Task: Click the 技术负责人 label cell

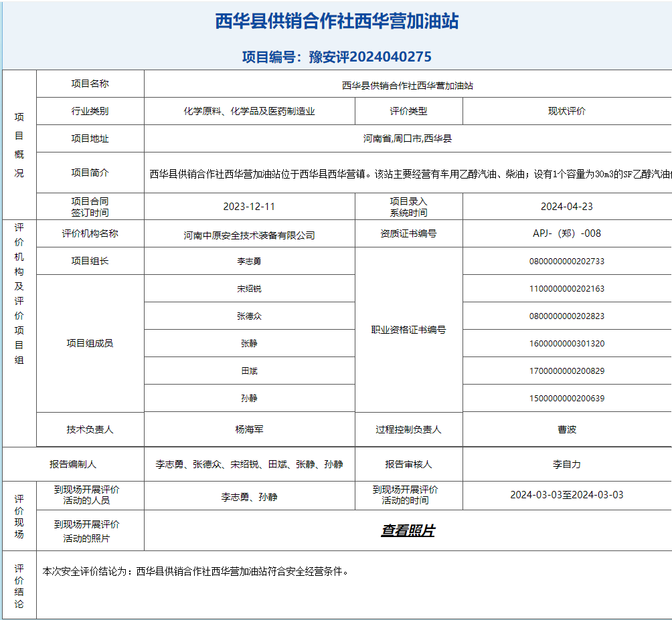Action: [90, 429]
